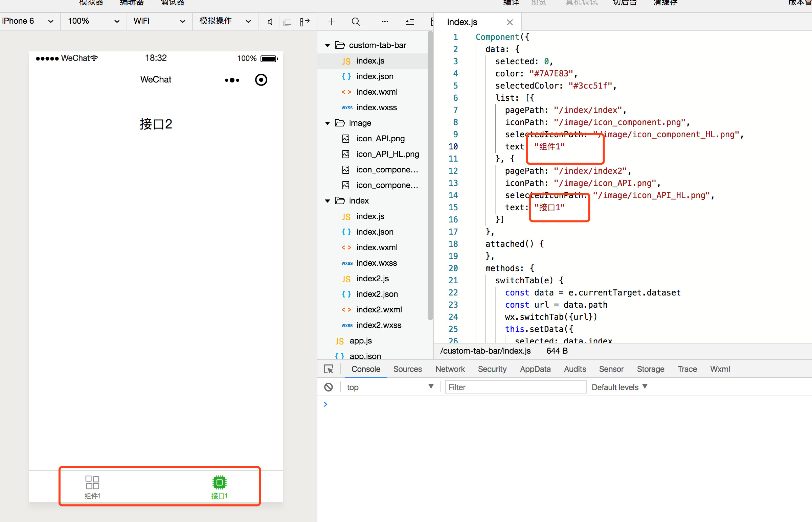This screenshot has width=812, height=522.
Task: Collapse the custom-tab-bar folder
Action: [x=327, y=45]
